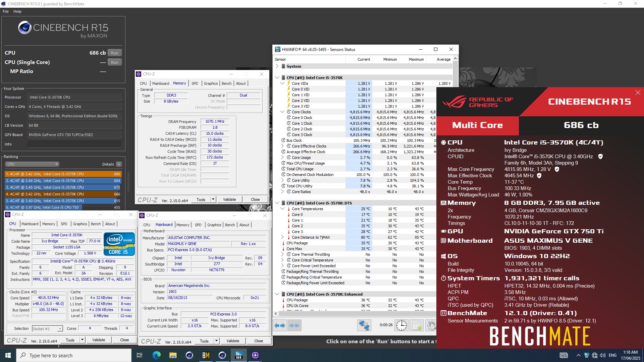This screenshot has height=362, width=644.
Task: Click Tools button in CPU tab CPU-Z window
Action: pos(70,340)
